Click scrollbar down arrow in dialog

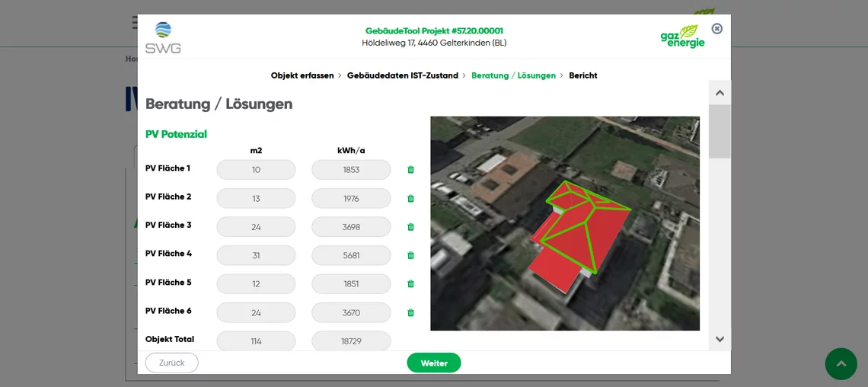720,339
